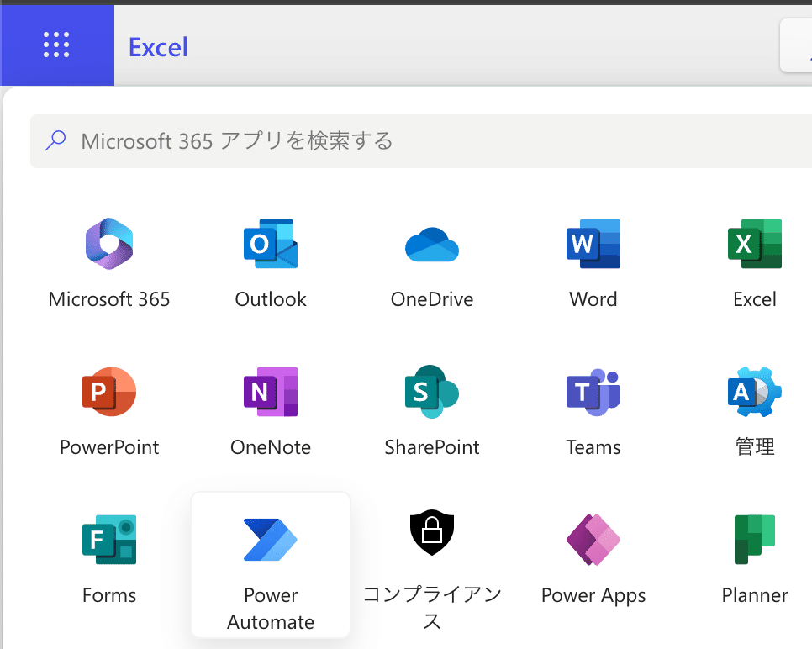Open the コンプライアンス shield icon
812x649 pixels.
coord(432,532)
